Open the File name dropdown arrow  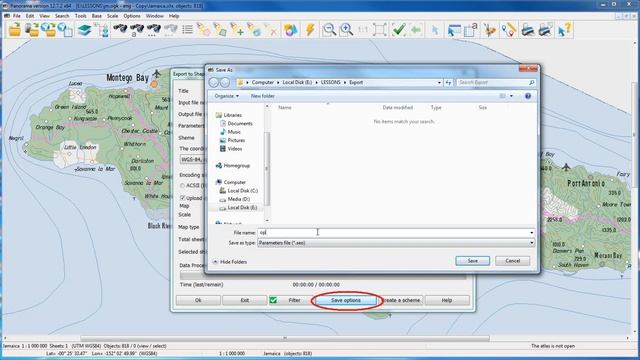[531, 233]
